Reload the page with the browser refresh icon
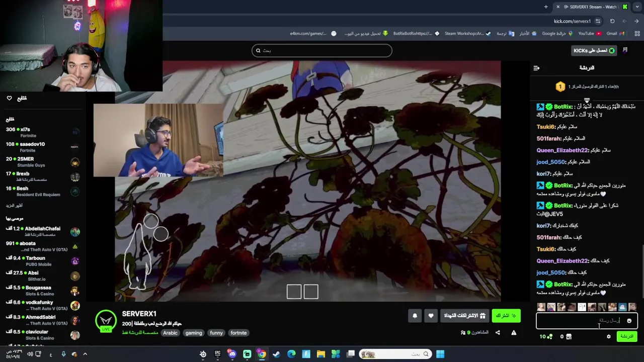This screenshot has height=362, width=644. [612, 21]
